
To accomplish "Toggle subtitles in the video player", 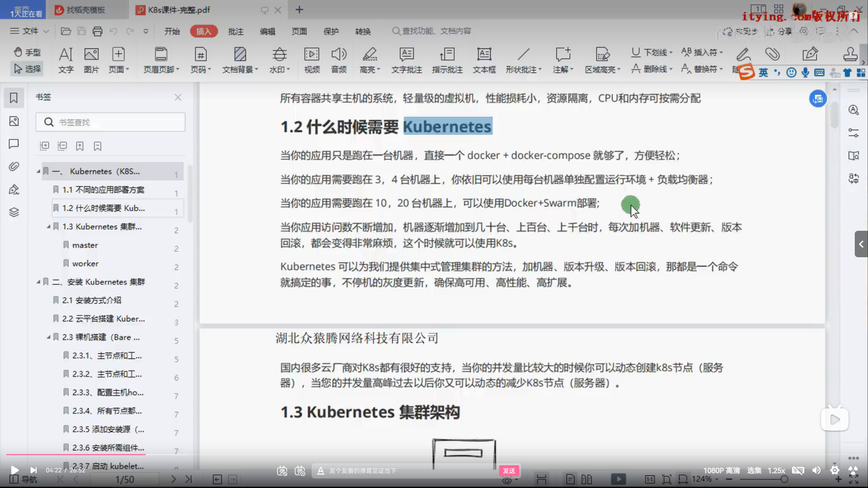I will pos(798,470).
